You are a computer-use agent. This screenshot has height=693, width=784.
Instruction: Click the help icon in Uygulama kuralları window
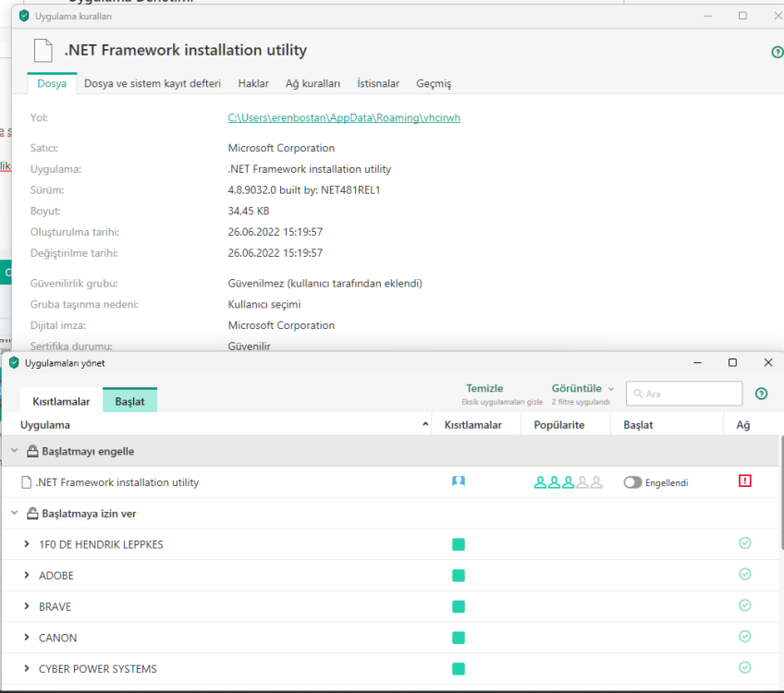click(x=777, y=53)
